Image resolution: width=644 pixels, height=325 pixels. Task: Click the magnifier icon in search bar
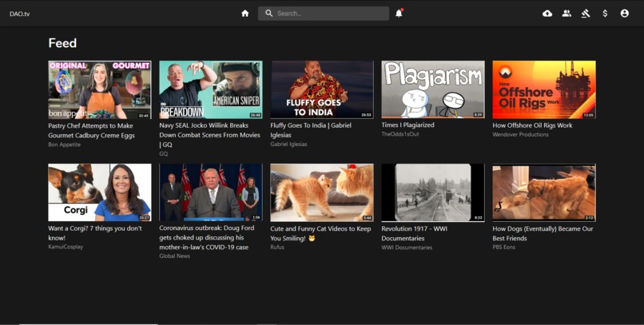[269, 13]
